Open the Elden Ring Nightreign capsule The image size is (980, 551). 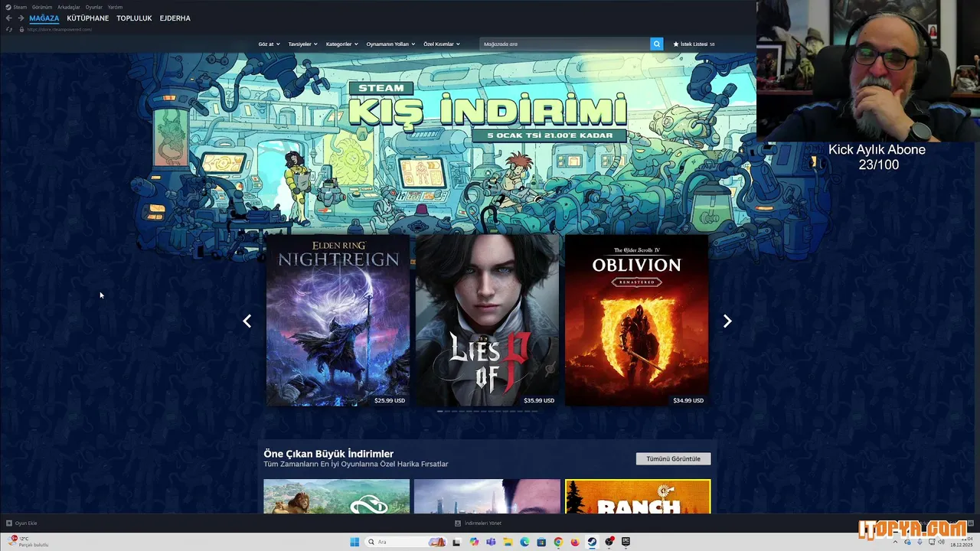pos(338,320)
